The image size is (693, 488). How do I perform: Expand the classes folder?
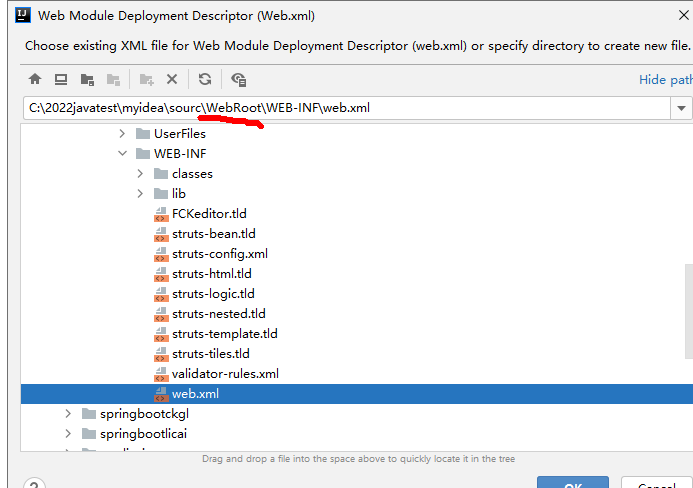[x=140, y=174]
